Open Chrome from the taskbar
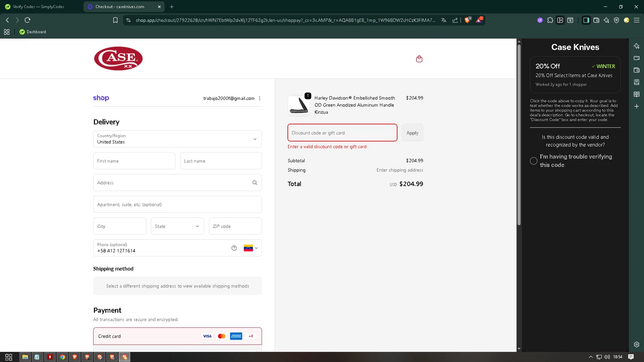Viewport: 644px width, 362px height. point(62,357)
